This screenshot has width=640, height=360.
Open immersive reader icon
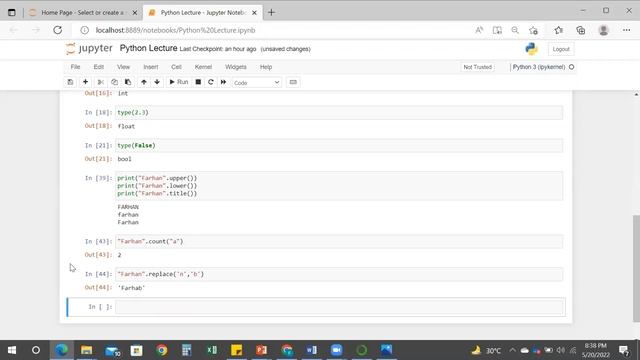tap(497, 30)
